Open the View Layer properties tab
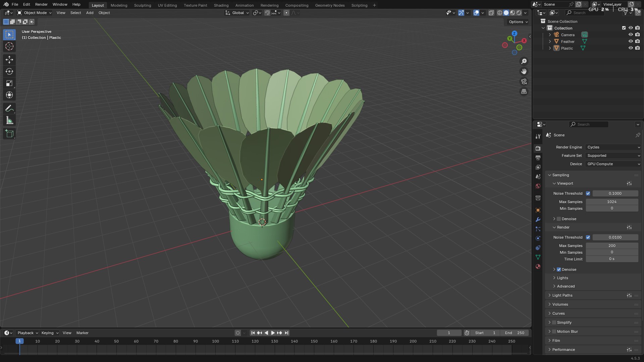The width and height of the screenshot is (644, 362). [x=538, y=167]
